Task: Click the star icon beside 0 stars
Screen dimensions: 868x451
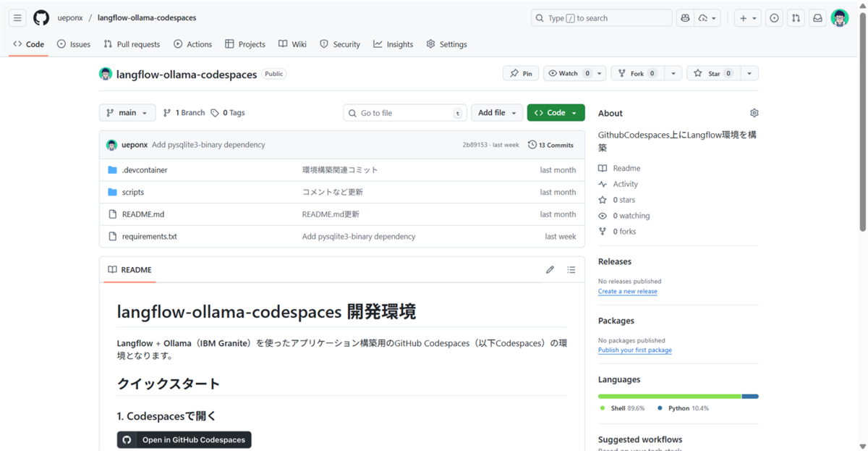Action: click(x=603, y=200)
